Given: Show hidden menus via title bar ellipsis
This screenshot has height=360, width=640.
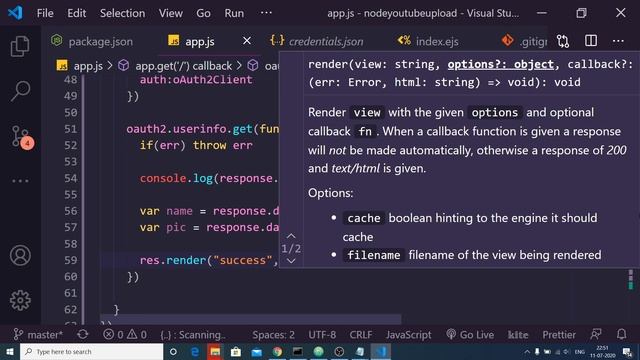Looking at the screenshot, I should pyautogui.click(x=266, y=13).
